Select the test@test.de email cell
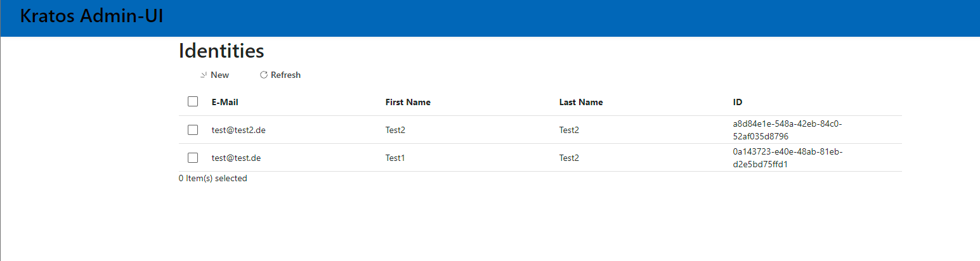The height and width of the screenshot is (261, 980). [237, 158]
